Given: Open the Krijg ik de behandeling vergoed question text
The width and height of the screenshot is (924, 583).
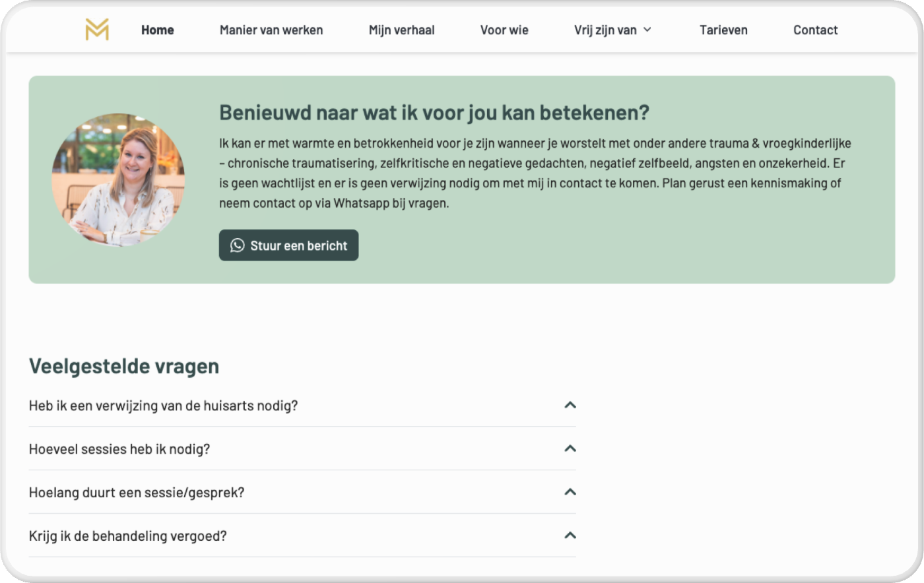Looking at the screenshot, I should 128,536.
